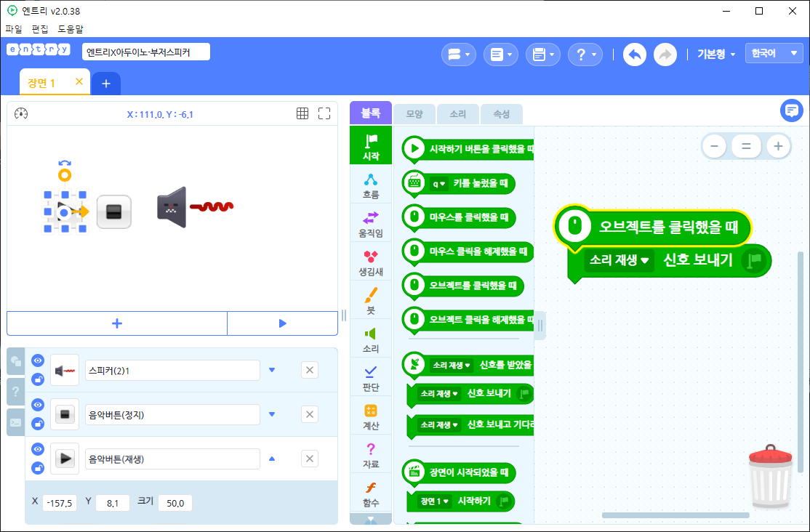Image resolution: width=810 pixels, height=532 pixels.
Task: Open the 붓 block category
Action: pyautogui.click(x=371, y=300)
